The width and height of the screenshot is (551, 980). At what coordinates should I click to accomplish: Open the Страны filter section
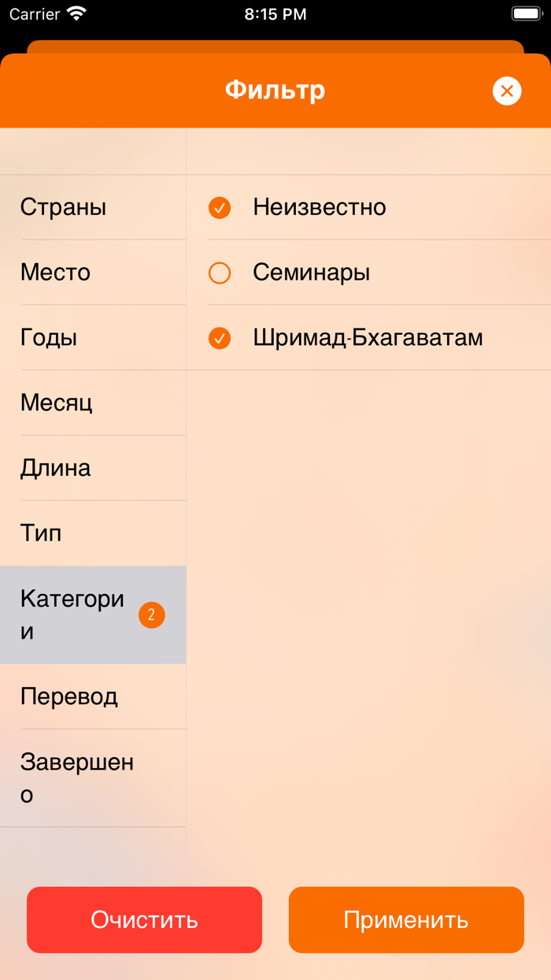click(93, 207)
